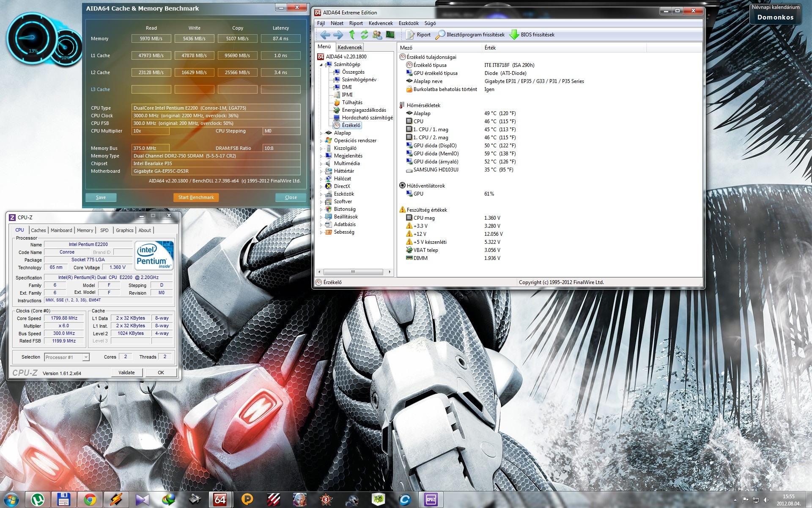Click the L1 Cache Latency 1.0 ns field
This screenshot has height=508, width=812.
coord(281,55)
